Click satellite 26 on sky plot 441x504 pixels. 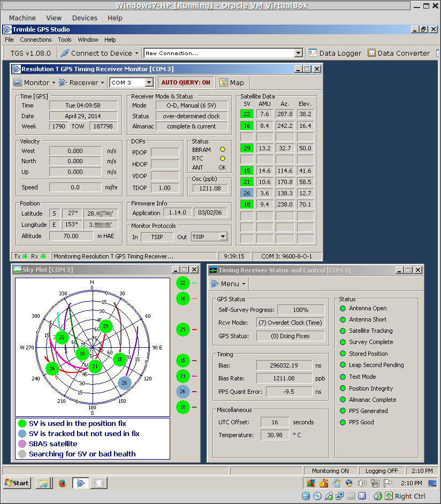124,382
